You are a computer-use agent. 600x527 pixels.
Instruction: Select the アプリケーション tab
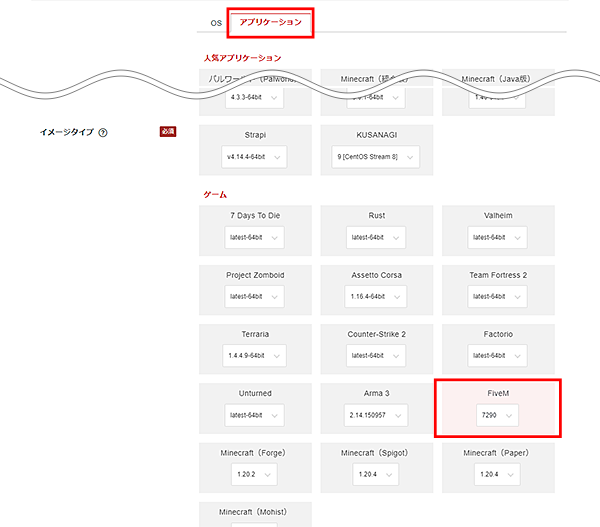(x=271, y=22)
